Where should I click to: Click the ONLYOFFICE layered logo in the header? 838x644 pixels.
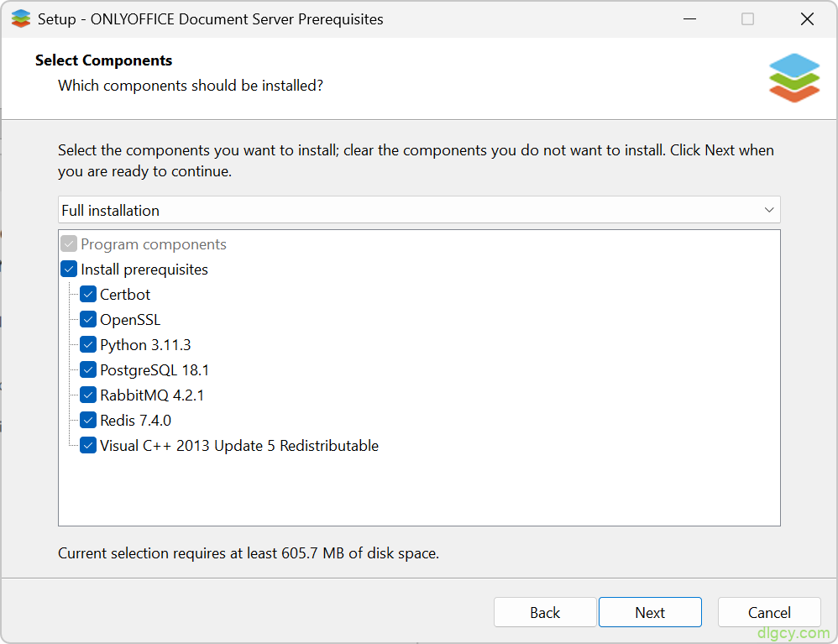coord(794,78)
